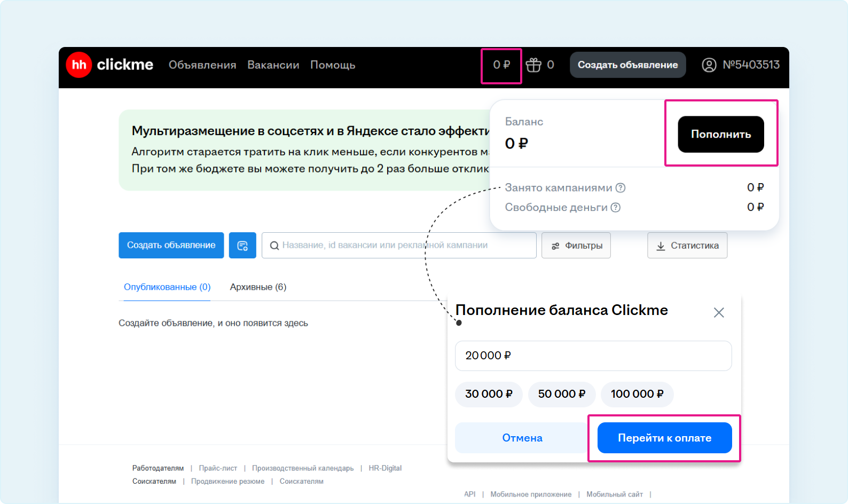Click the 20 000 ₽ amount input field
848x504 pixels.
593,356
